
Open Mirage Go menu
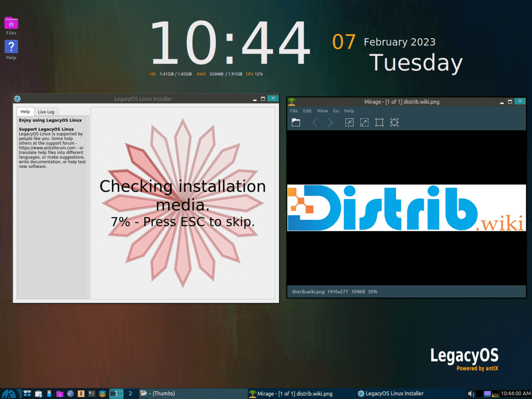[336, 111]
